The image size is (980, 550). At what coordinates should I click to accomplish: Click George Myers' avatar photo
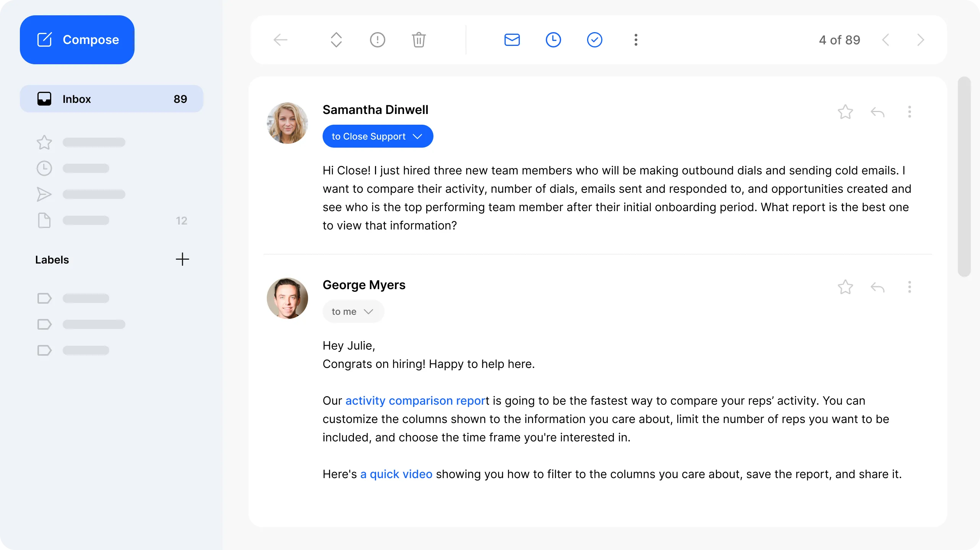[x=287, y=298]
